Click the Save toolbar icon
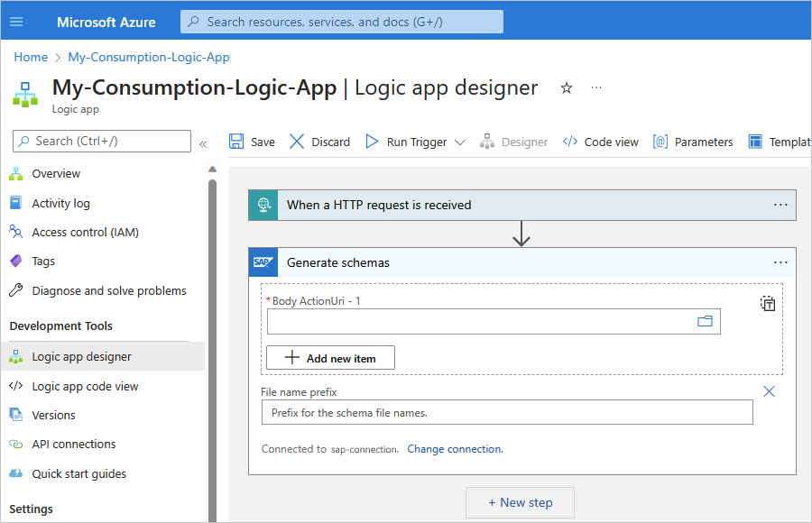Viewport: 812px width, 523px height. coord(236,142)
